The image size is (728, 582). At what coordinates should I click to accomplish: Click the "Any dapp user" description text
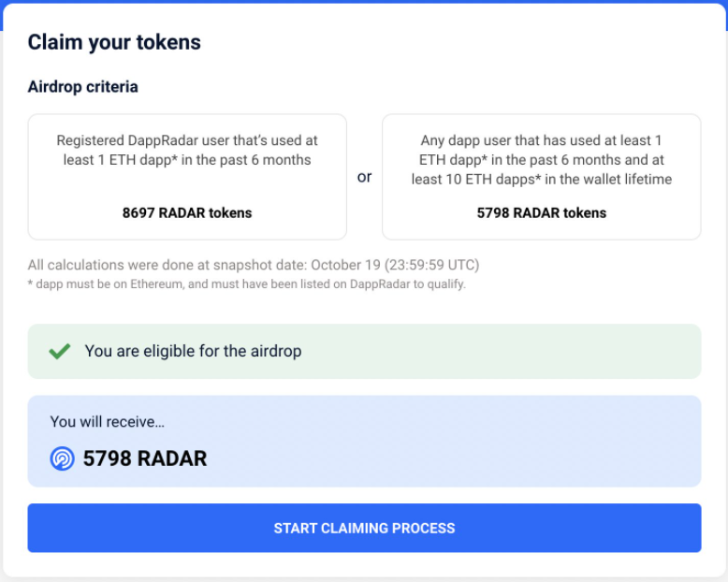(541, 140)
